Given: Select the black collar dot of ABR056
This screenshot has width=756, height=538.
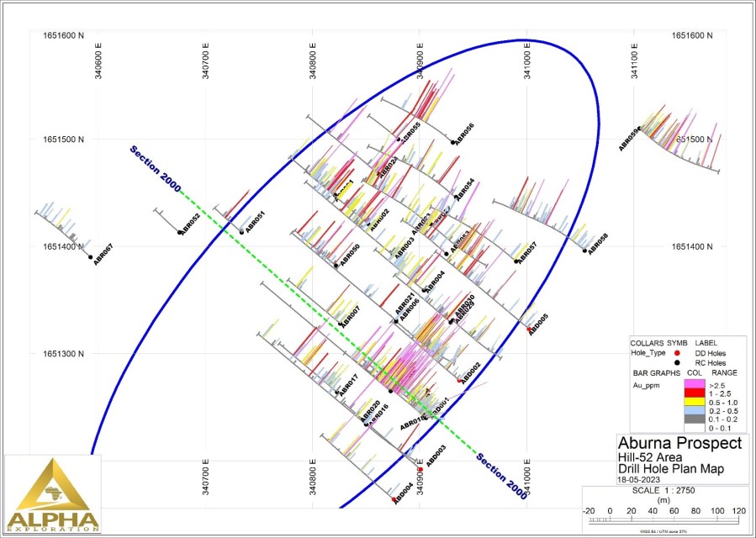Looking at the screenshot, I should coord(452,142).
